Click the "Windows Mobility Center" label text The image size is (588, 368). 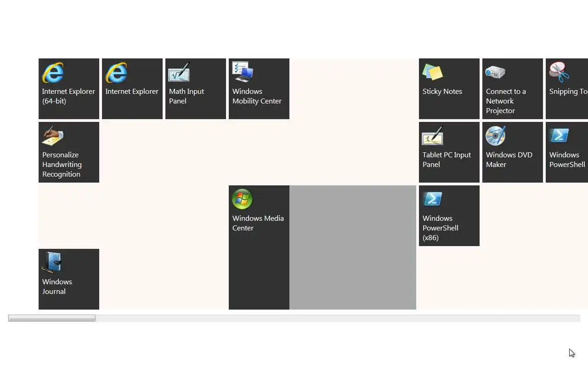pyautogui.click(x=257, y=96)
